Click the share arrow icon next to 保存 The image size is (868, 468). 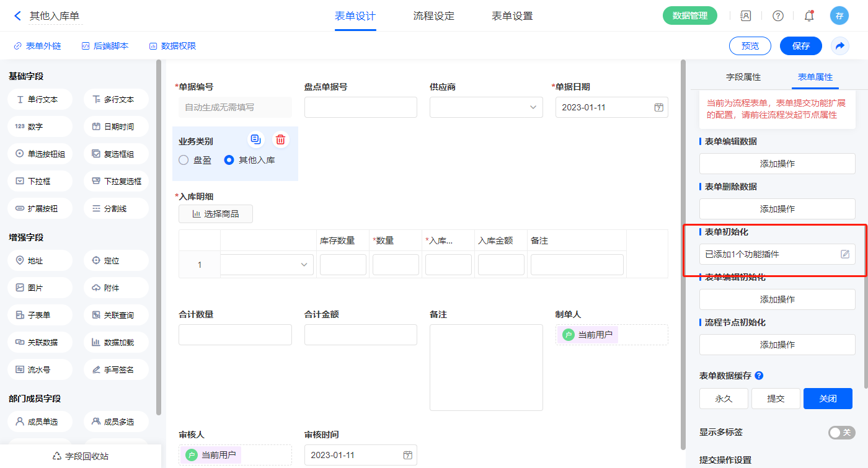click(840, 46)
